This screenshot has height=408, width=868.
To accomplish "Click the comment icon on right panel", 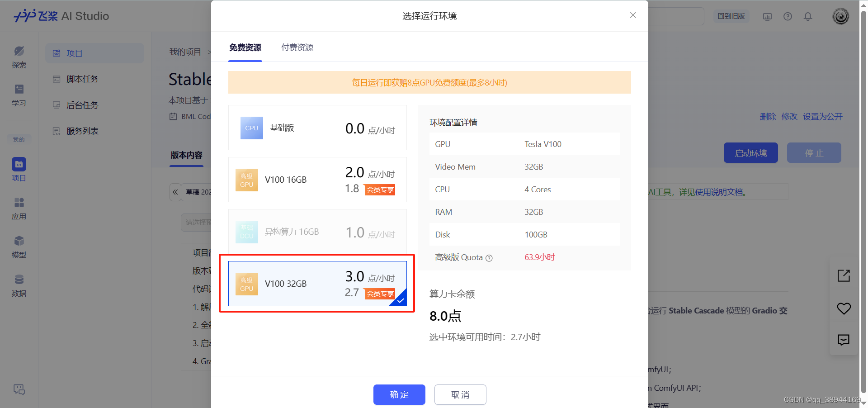I will pyautogui.click(x=844, y=340).
